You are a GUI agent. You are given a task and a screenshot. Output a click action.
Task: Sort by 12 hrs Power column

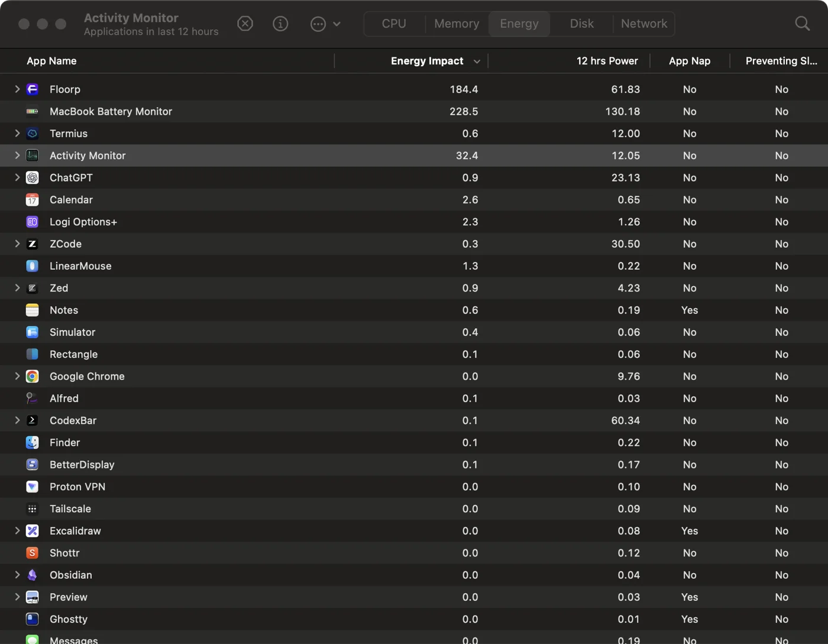tap(569, 61)
